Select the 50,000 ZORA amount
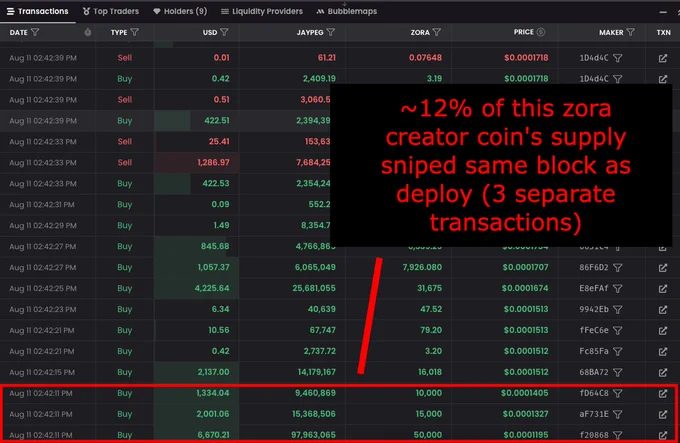The image size is (680, 443). (428, 435)
